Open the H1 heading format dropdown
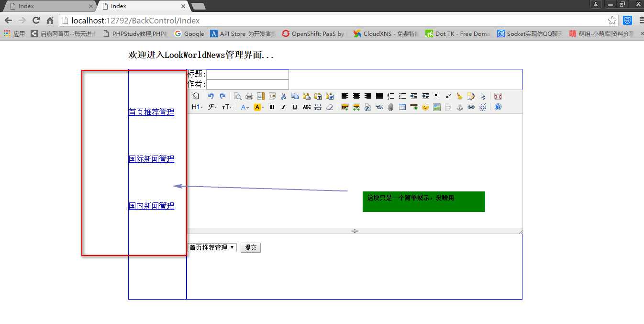 click(x=198, y=107)
